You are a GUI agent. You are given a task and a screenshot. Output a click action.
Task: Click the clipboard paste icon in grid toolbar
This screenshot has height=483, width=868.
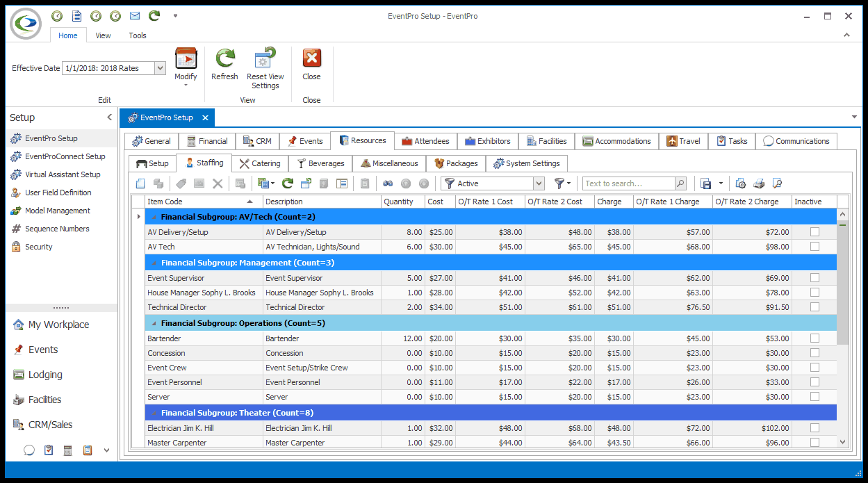365,183
